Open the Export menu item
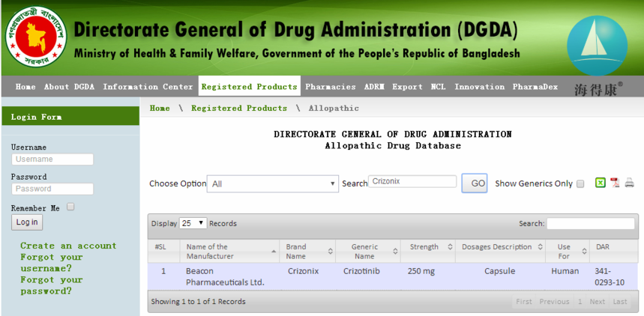 coord(407,87)
